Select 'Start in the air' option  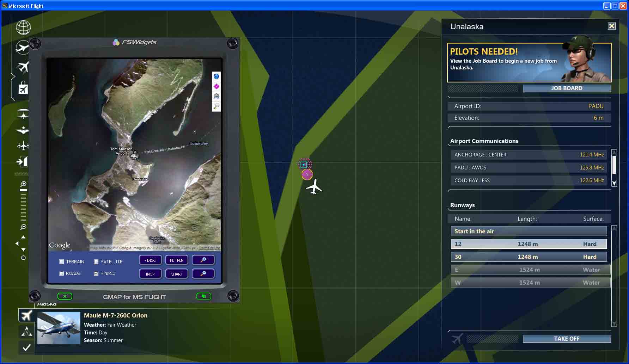(x=529, y=231)
